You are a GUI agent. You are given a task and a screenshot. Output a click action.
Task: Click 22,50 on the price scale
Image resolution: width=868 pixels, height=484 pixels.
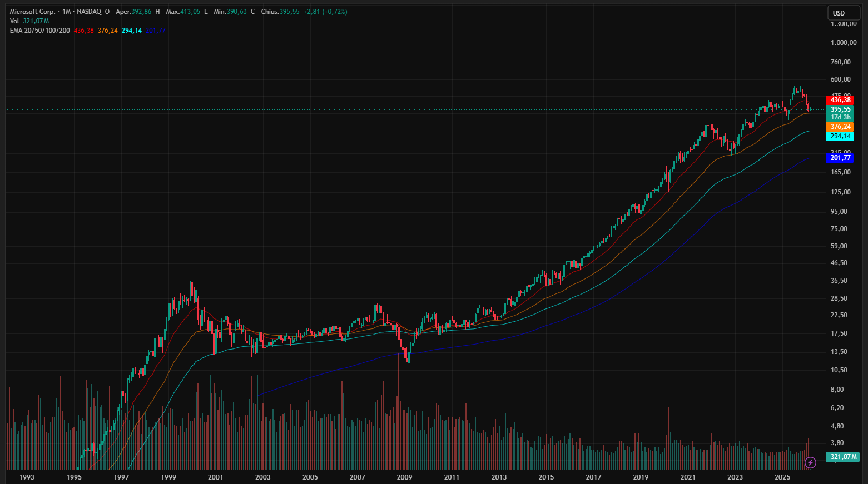click(x=839, y=315)
